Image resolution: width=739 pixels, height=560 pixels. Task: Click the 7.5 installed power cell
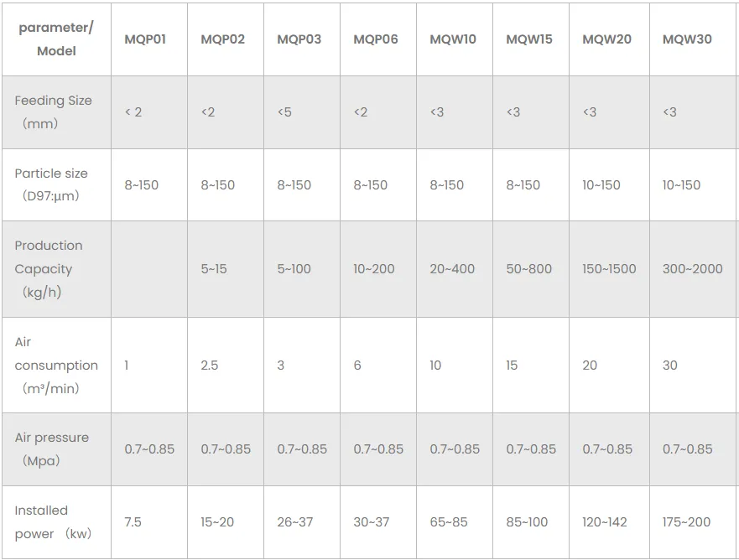click(x=133, y=521)
